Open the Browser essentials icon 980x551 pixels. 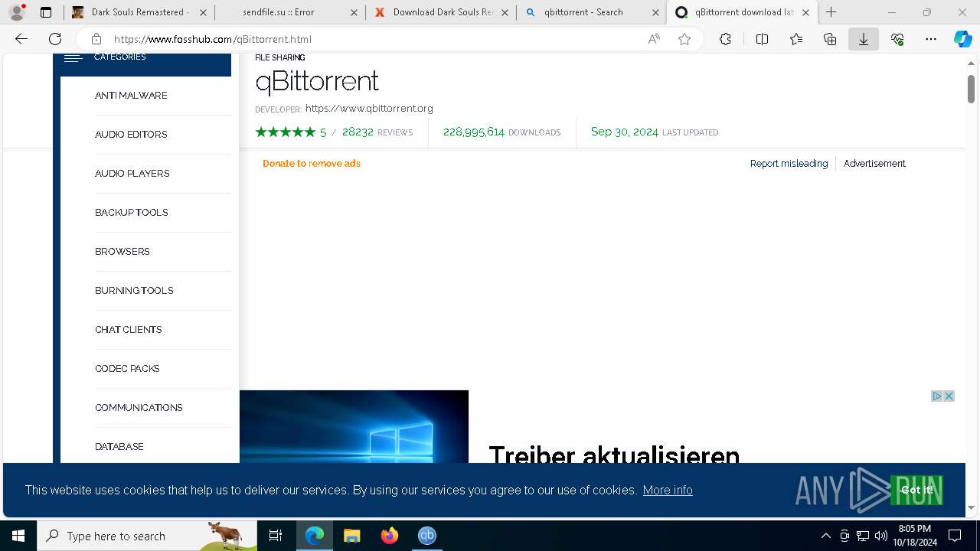point(897,39)
